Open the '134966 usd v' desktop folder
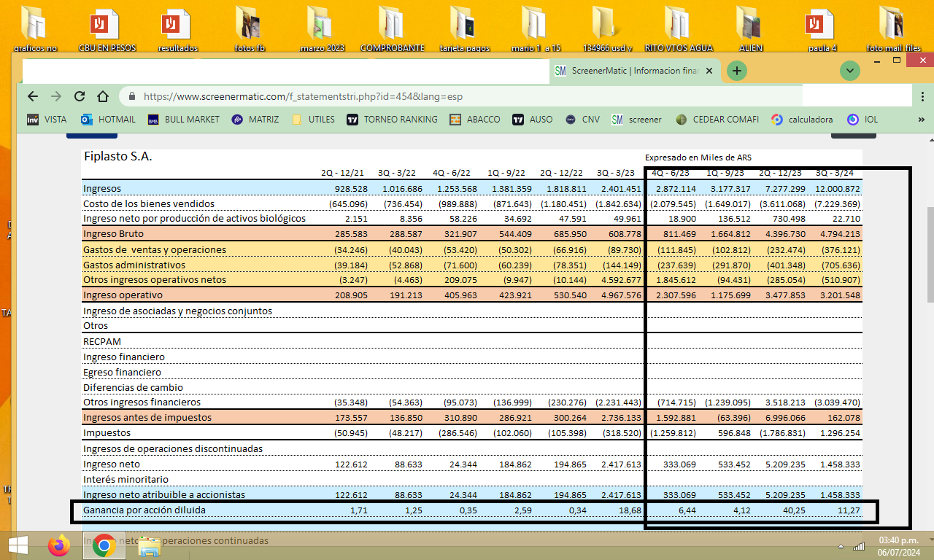Viewport: 934px width, 560px height. pyautogui.click(x=608, y=28)
